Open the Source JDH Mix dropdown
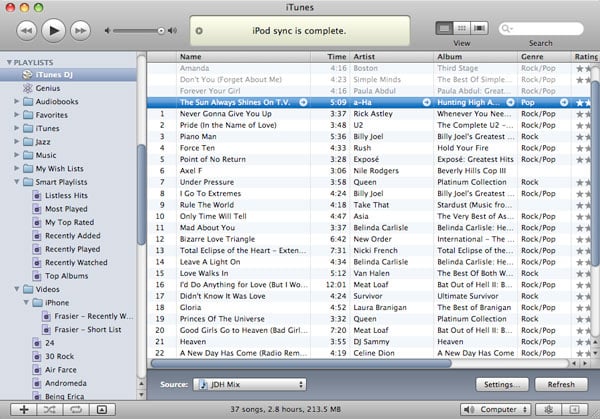 (249, 385)
